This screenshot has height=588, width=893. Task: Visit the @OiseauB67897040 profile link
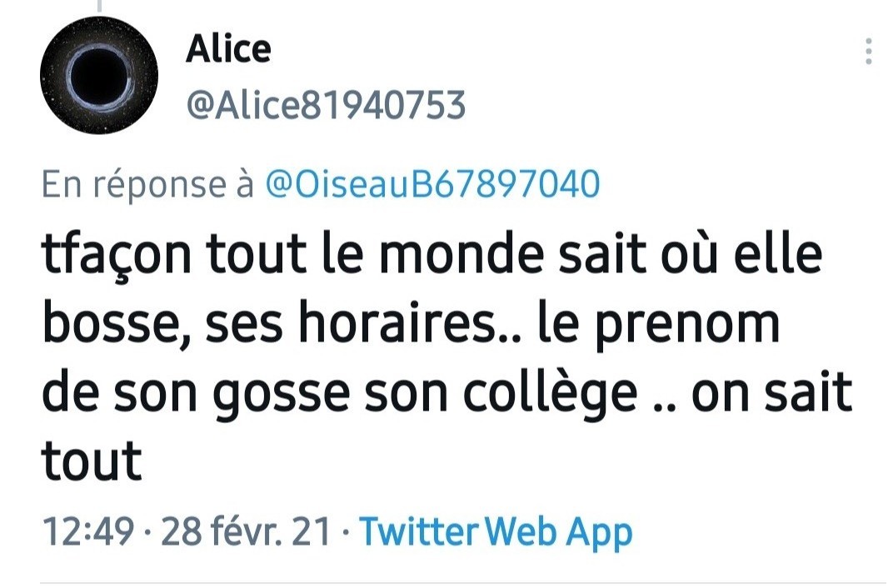pos(432,185)
